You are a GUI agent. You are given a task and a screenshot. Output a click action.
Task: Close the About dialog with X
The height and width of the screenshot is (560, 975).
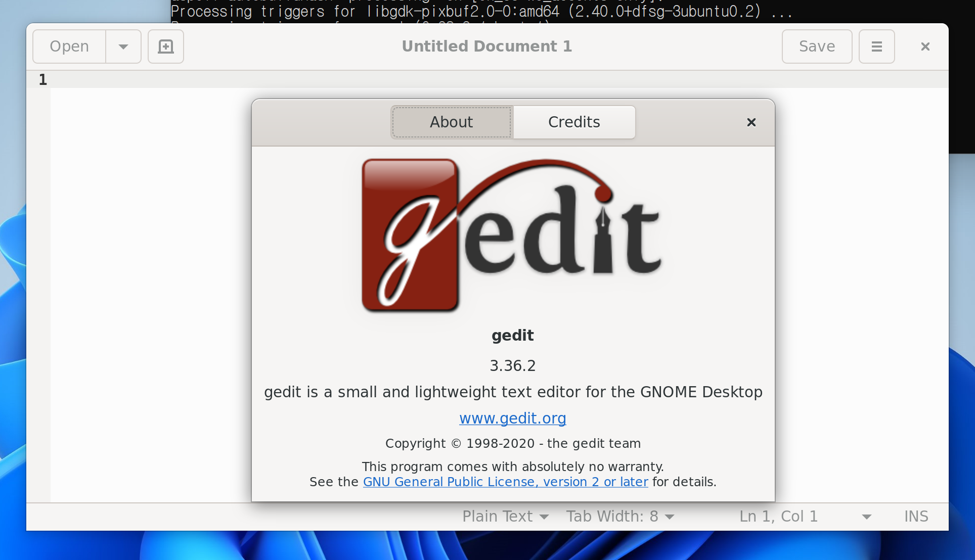751,122
